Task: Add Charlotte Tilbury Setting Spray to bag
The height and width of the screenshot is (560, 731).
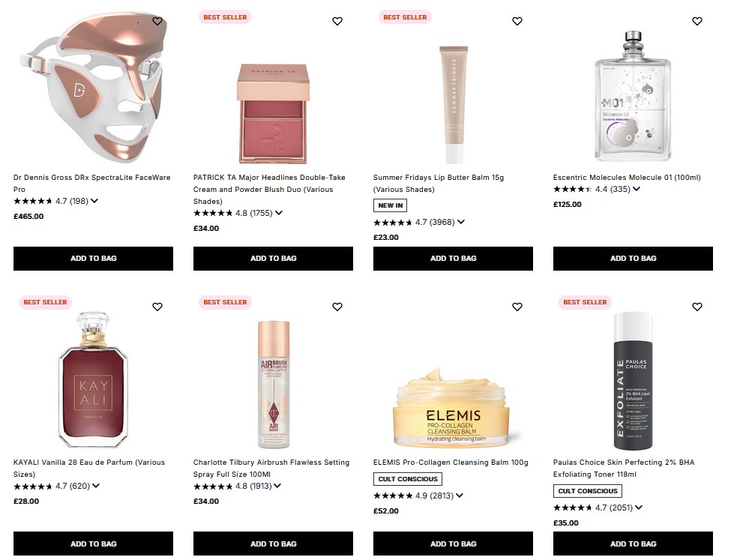Action: coord(273,544)
